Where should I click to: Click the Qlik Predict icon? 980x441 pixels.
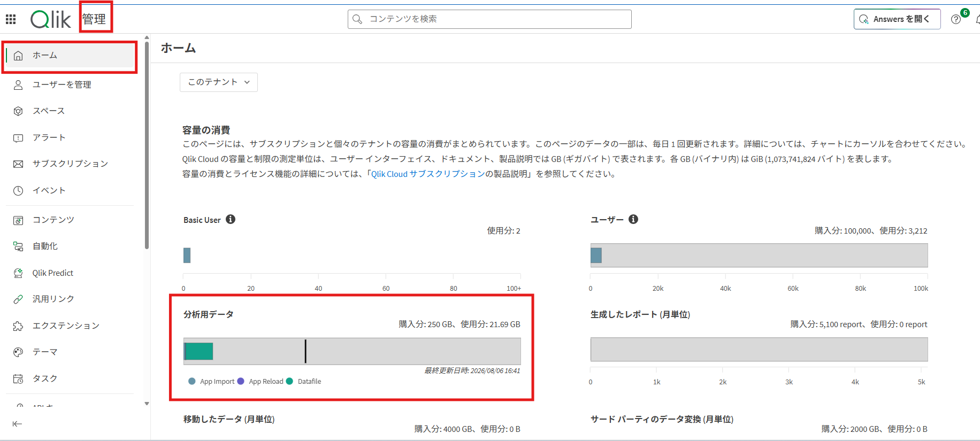point(18,273)
